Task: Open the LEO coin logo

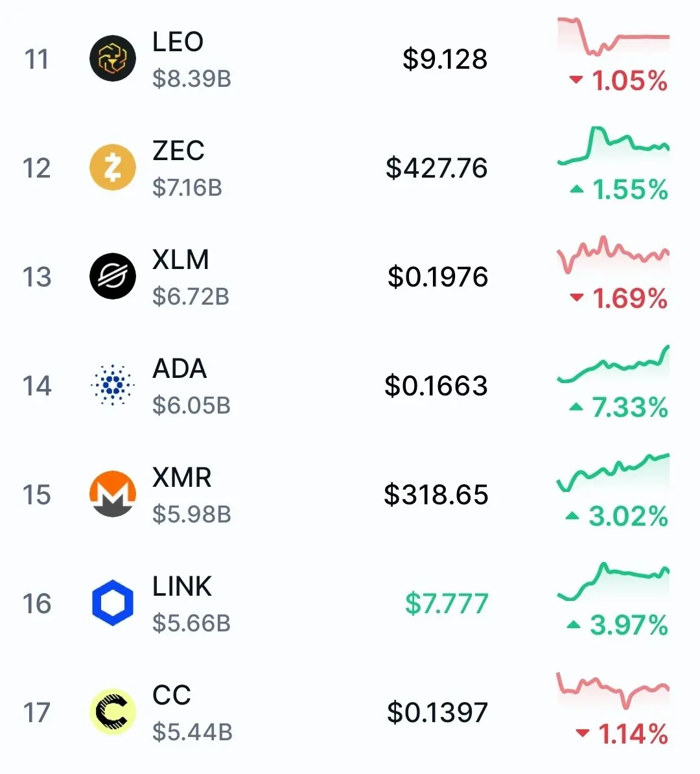Action: pos(113,58)
